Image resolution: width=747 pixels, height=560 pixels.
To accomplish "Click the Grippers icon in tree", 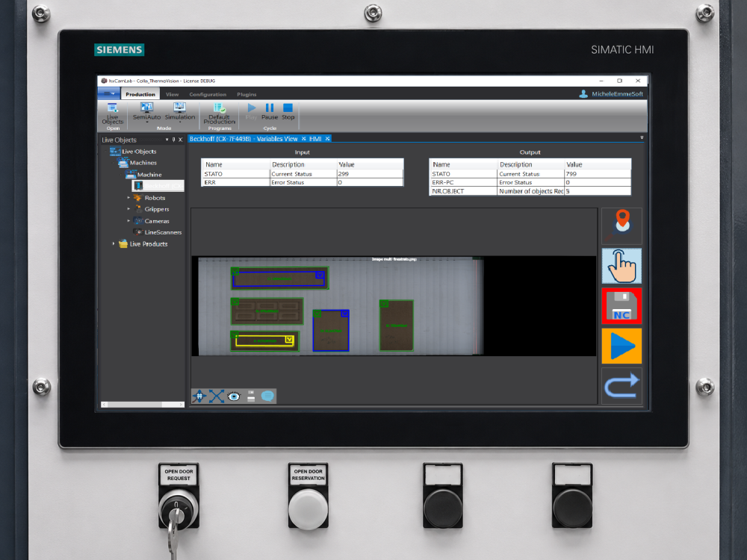I will pyautogui.click(x=138, y=209).
